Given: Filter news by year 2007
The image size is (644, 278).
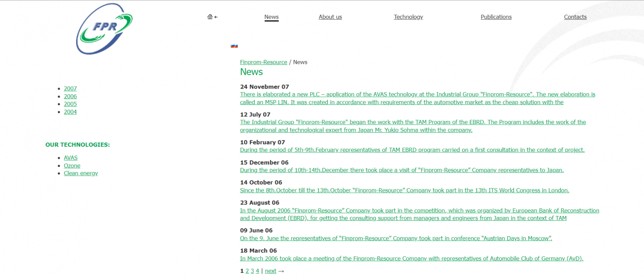Looking at the screenshot, I should click(x=70, y=88).
